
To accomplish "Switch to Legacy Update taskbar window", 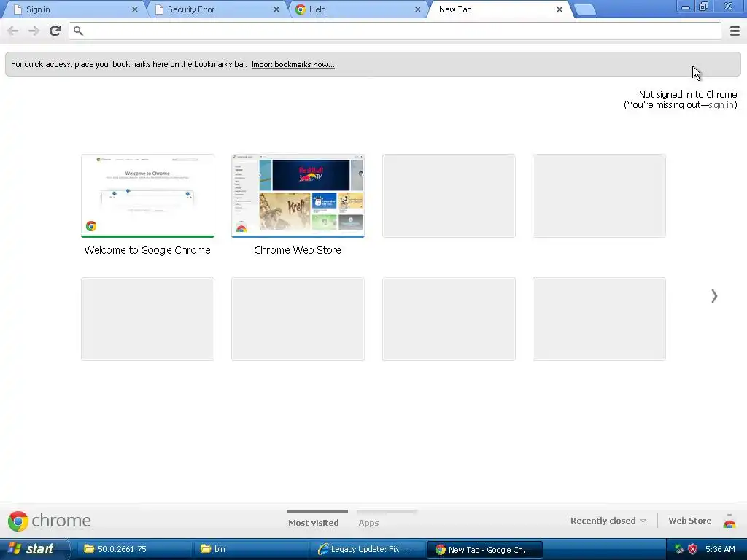I will (x=368, y=549).
